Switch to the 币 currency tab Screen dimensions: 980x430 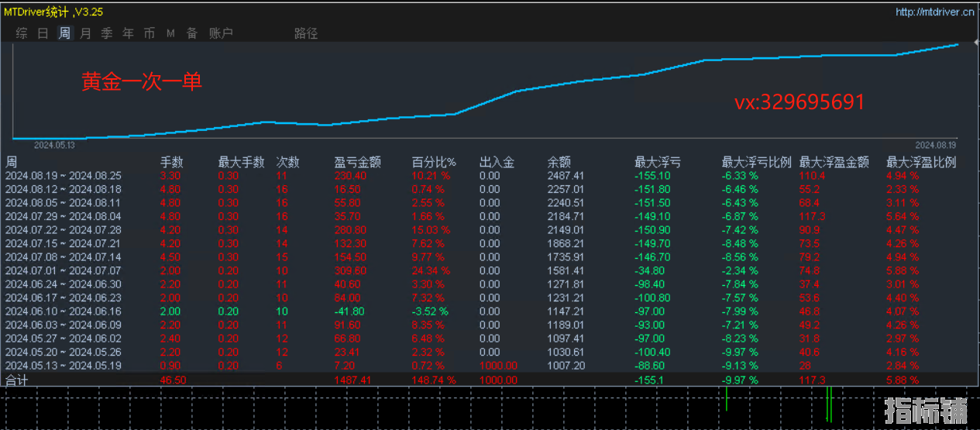150,33
